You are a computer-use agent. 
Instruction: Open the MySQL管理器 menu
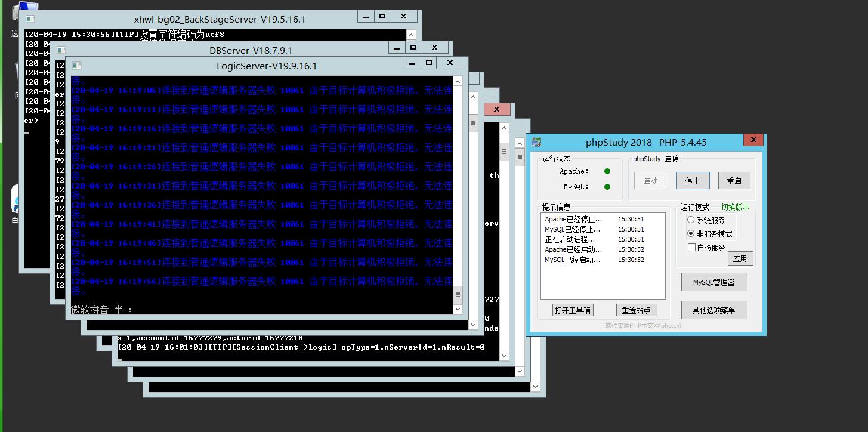(x=713, y=282)
